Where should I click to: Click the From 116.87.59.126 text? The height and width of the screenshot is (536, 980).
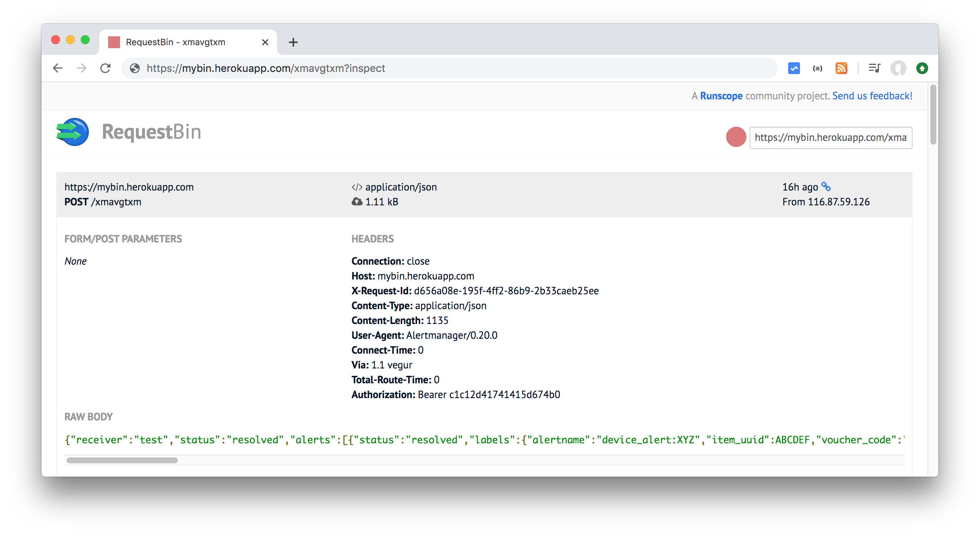pyautogui.click(x=826, y=202)
